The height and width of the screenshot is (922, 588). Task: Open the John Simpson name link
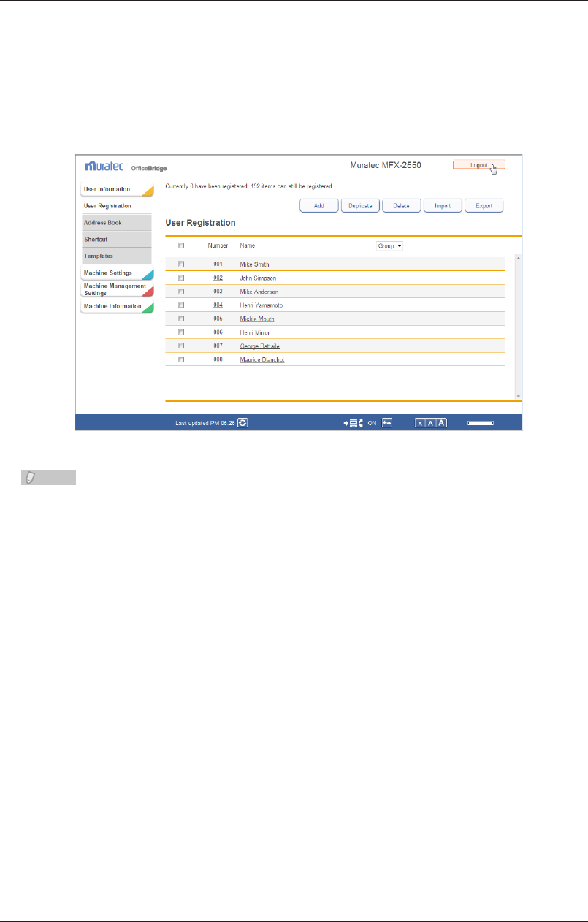click(x=258, y=278)
